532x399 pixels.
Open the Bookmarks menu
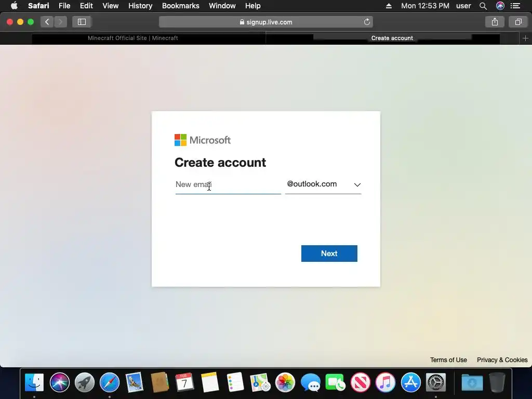[x=180, y=6]
